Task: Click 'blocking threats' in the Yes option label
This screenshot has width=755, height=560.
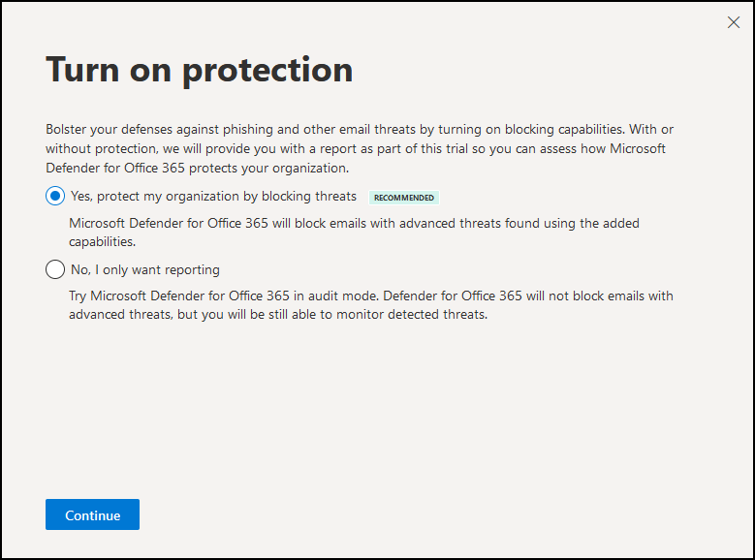Action: pos(309,196)
